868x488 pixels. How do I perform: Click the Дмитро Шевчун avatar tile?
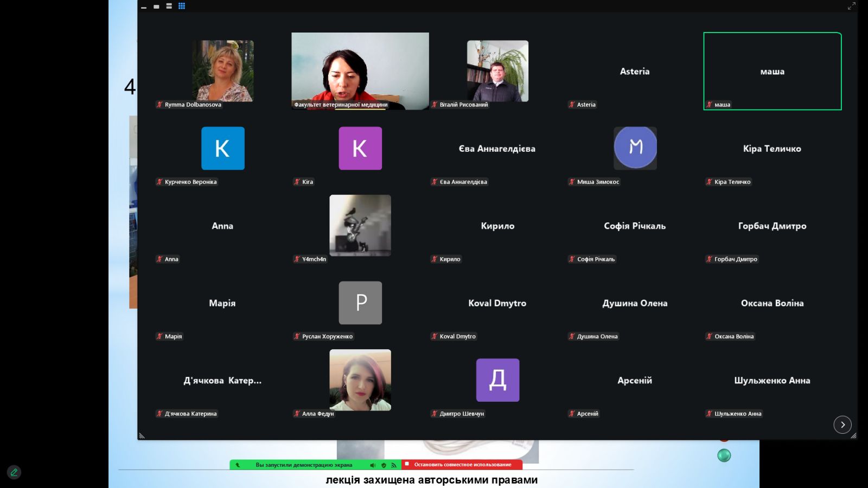[497, 380]
